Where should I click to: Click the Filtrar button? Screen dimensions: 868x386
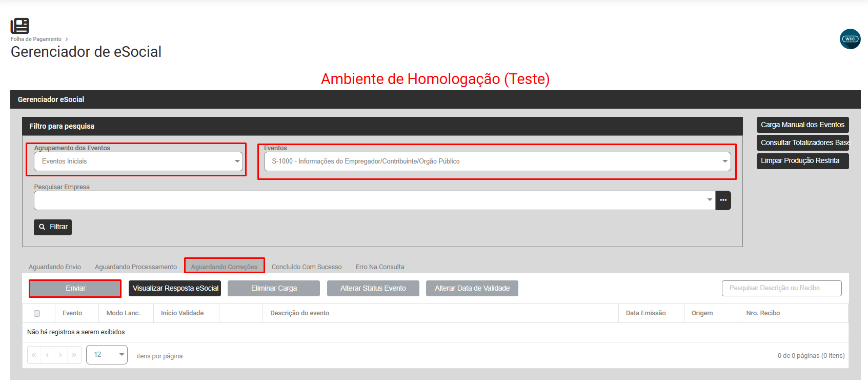click(x=53, y=227)
